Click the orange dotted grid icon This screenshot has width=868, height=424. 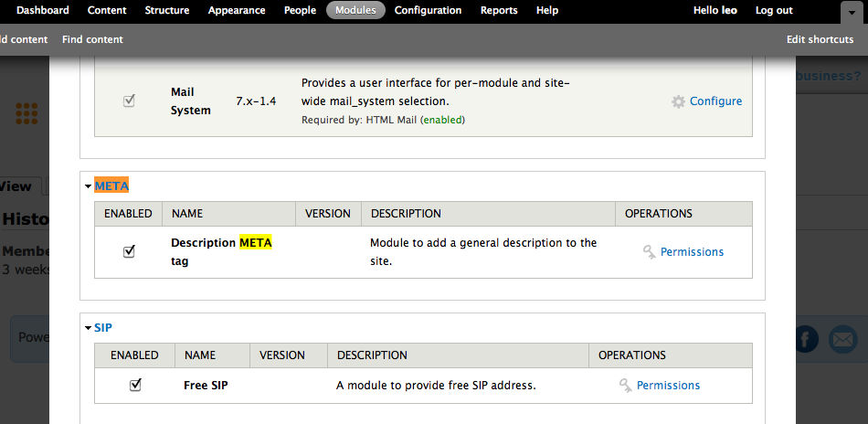click(x=26, y=113)
